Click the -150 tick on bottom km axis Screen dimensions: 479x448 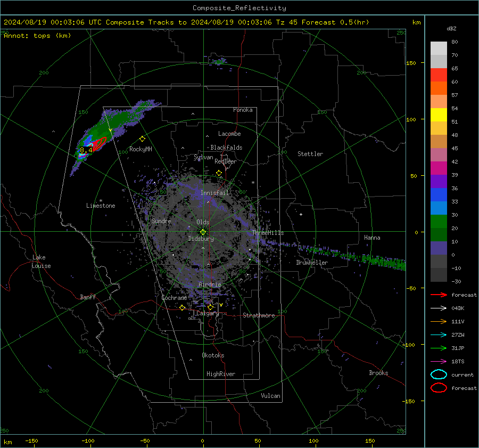(31, 441)
